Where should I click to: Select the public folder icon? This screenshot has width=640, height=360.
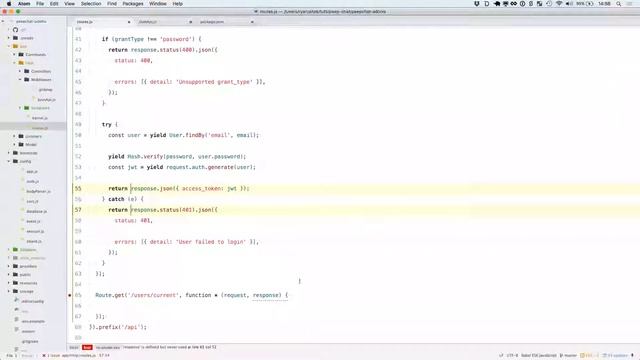pyautogui.click(x=15, y=274)
